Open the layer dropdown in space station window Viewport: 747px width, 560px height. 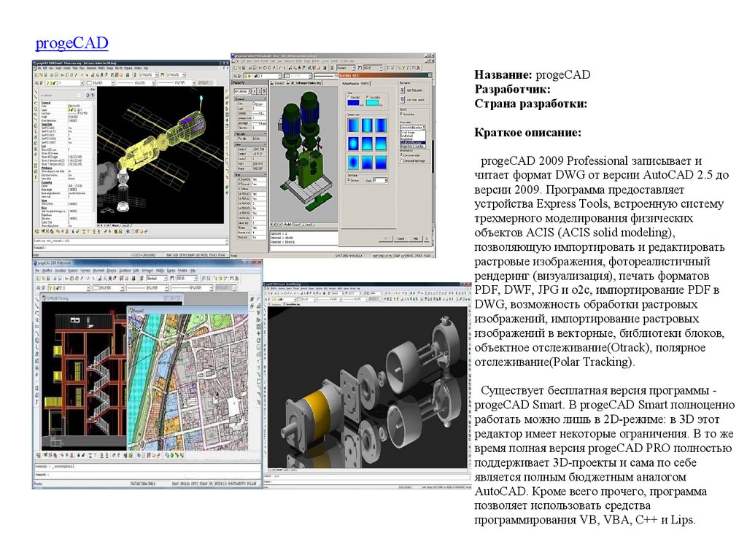click(65, 83)
